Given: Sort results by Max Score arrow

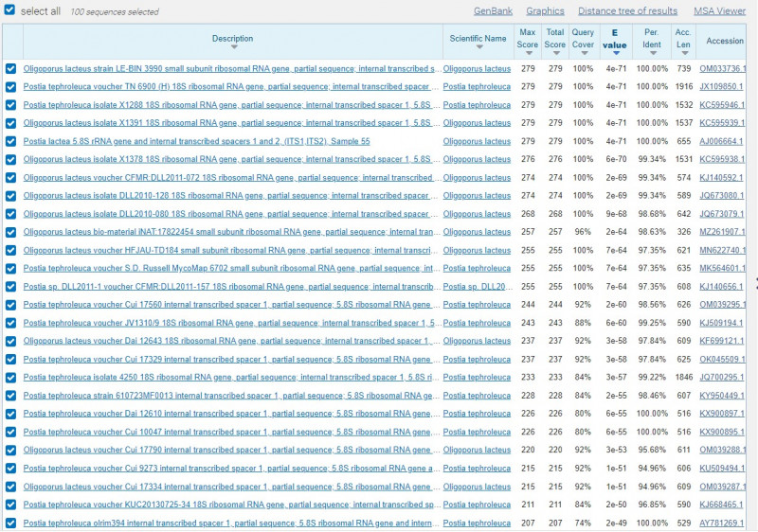Looking at the screenshot, I should (x=527, y=53).
